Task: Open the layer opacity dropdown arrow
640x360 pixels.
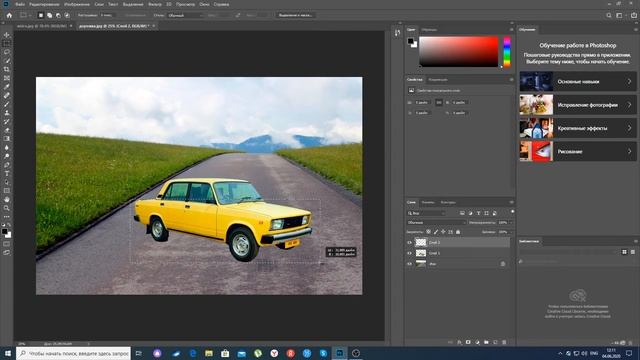Action: coord(511,222)
